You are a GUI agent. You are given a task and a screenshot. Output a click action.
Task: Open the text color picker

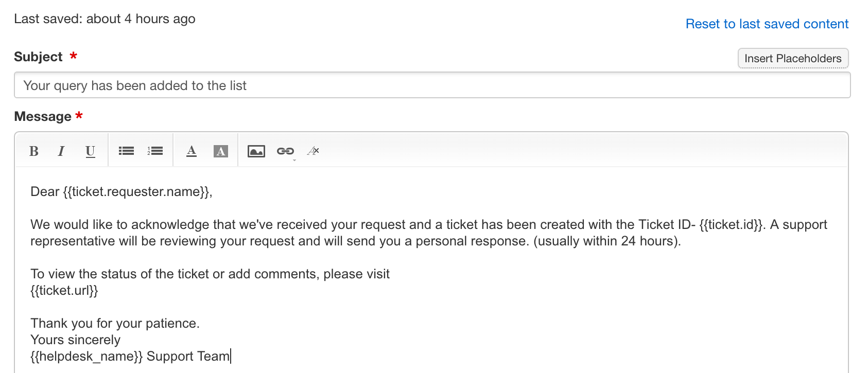coord(192,151)
